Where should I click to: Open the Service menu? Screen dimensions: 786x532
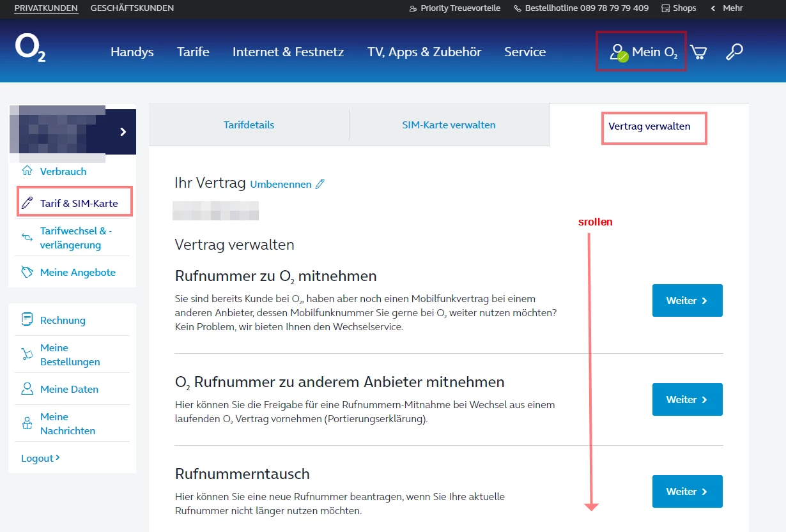[525, 52]
